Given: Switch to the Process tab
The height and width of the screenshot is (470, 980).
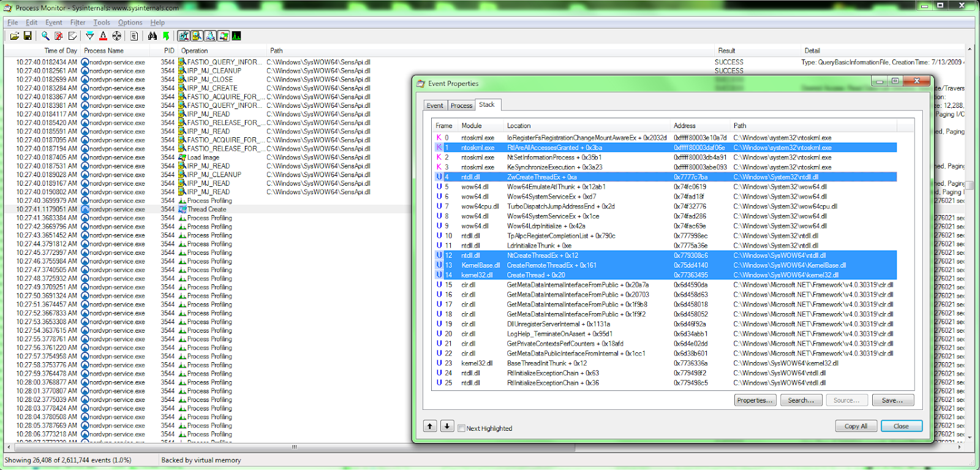Looking at the screenshot, I should 461,105.
